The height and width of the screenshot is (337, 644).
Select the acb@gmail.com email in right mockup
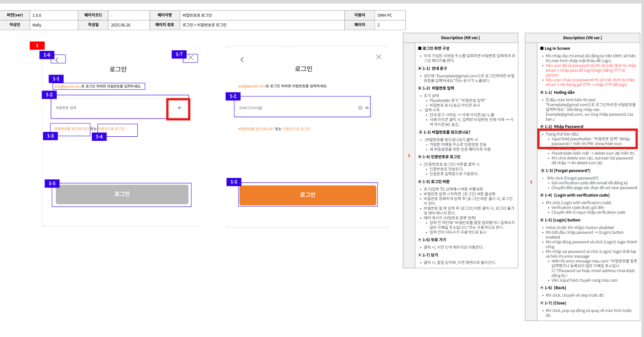252,86
